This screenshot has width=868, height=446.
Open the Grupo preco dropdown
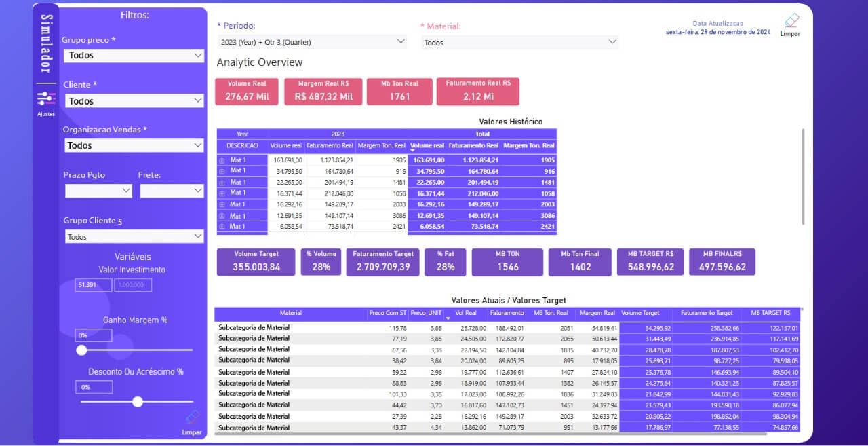(x=134, y=56)
